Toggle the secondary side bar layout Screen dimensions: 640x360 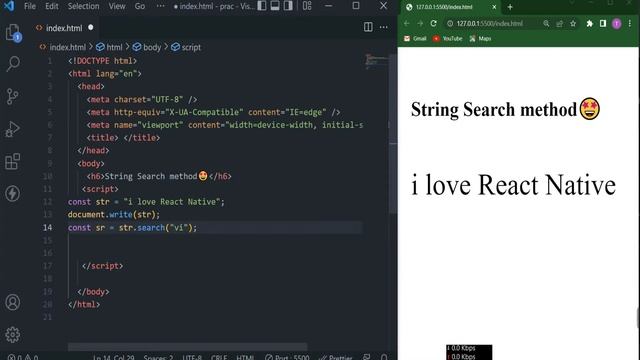[288, 6]
